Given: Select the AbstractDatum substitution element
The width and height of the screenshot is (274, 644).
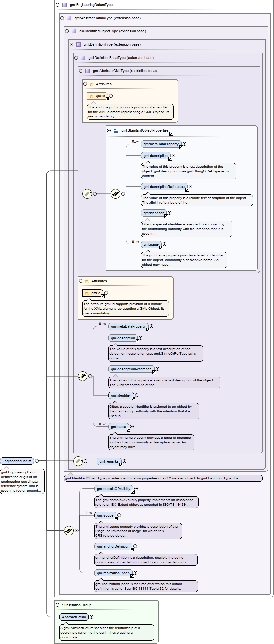Looking at the screenshot, I should point(74,617).
